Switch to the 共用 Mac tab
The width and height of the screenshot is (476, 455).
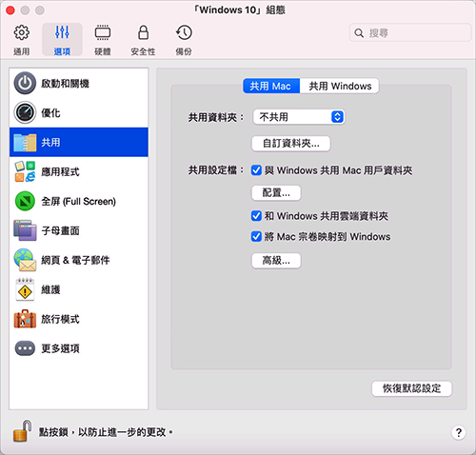pos(271,86)
